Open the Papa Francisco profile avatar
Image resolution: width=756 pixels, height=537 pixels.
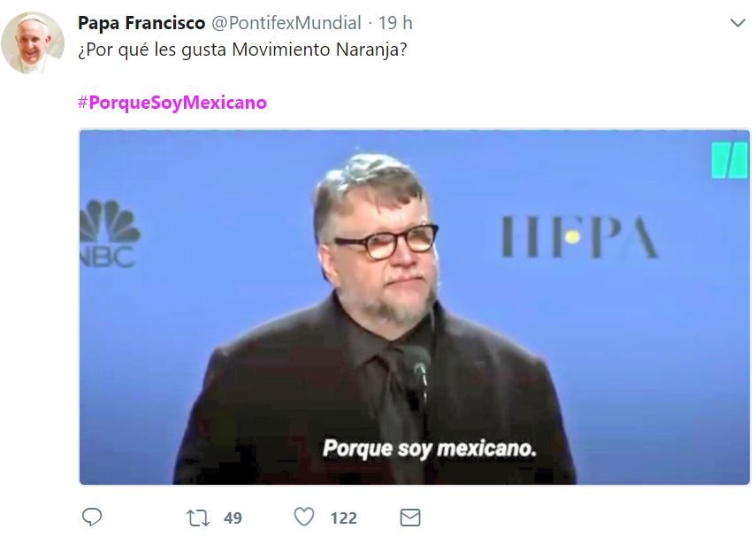[33, 43]
